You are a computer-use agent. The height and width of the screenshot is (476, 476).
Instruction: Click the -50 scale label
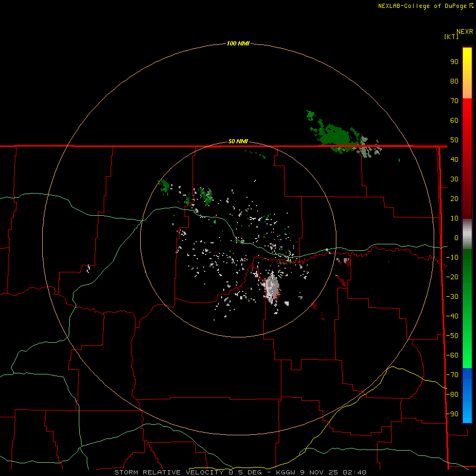[x=452, y=336]
